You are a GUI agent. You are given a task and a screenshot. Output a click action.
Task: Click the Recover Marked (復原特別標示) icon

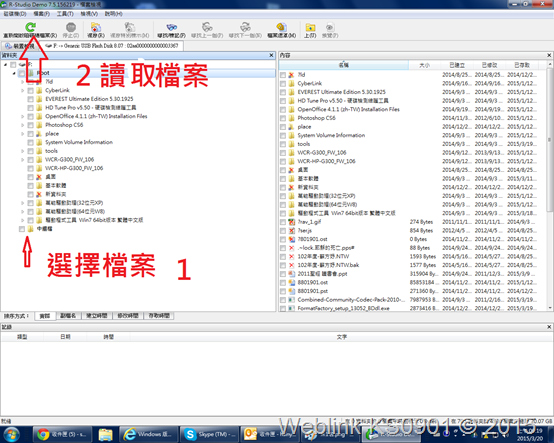[x=130, y=27]
